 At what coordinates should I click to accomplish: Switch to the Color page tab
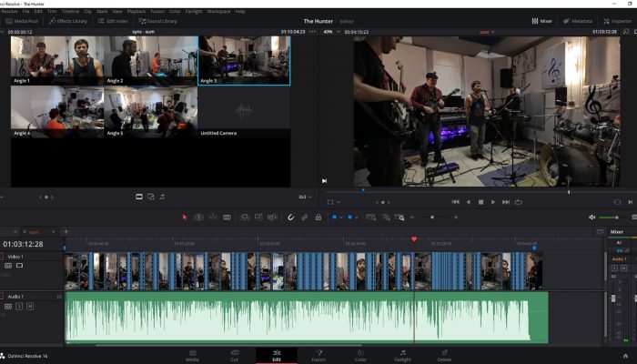(360, 356)
